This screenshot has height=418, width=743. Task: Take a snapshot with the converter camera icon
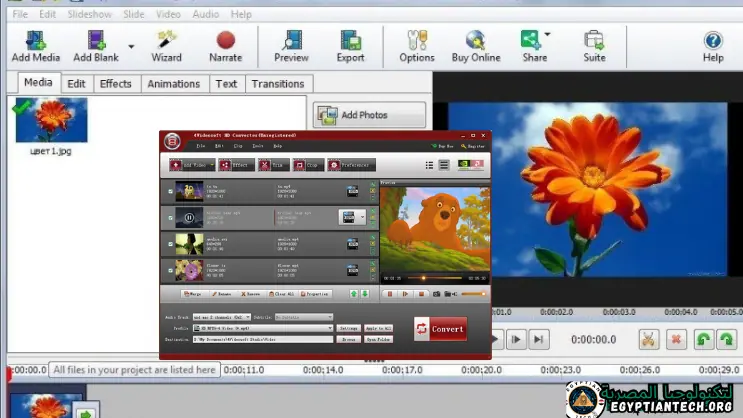pos(436,294)
